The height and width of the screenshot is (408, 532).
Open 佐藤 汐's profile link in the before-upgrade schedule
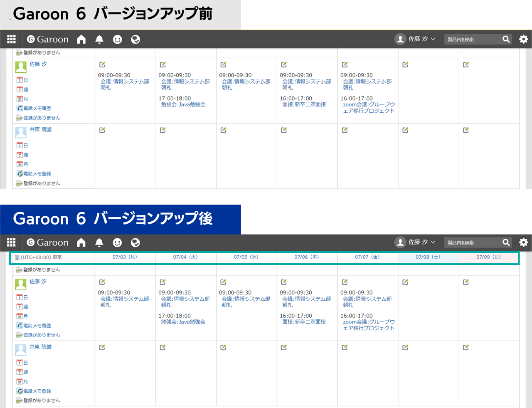[x=38, y=64]
